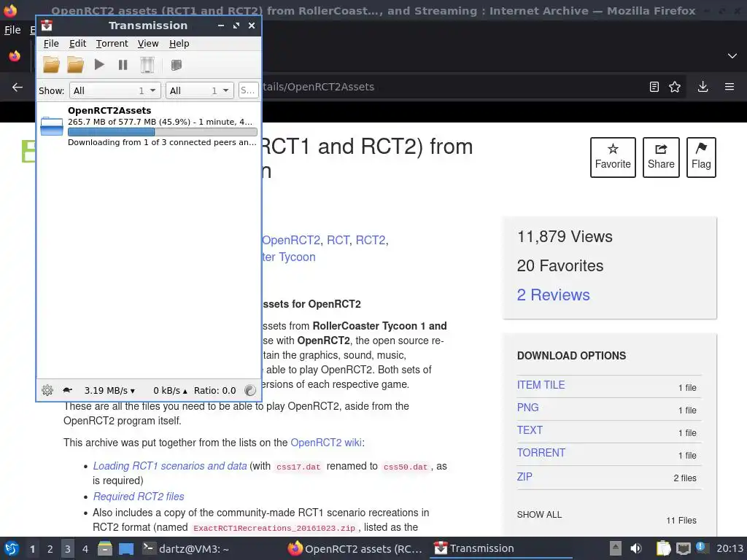Go back in Firefox with back arrow
This screenshot has width=747, height=560.
coord(18,87)
